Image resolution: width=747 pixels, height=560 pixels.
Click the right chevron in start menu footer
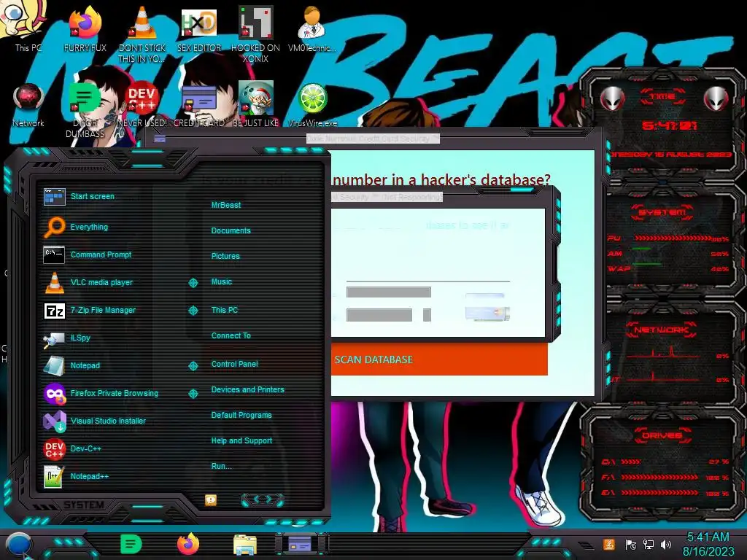[x=268, y=499]
